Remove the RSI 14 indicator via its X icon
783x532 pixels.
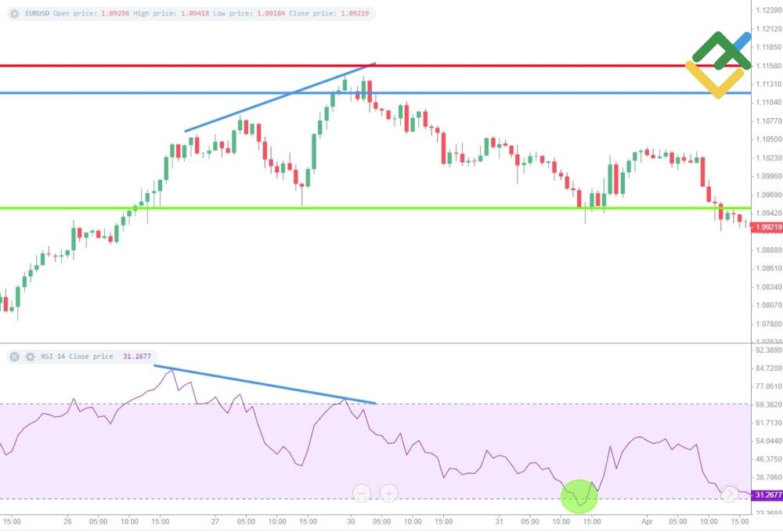[x=14, y=357]
